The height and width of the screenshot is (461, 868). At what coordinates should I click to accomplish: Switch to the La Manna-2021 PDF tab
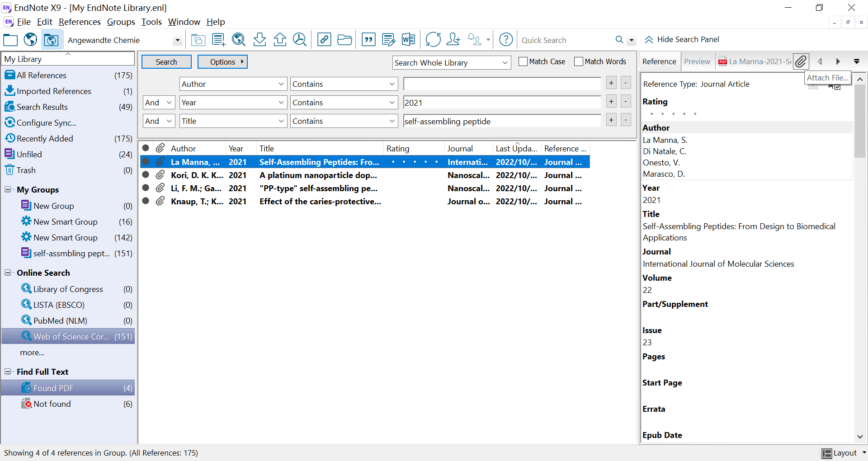point(755,61)
